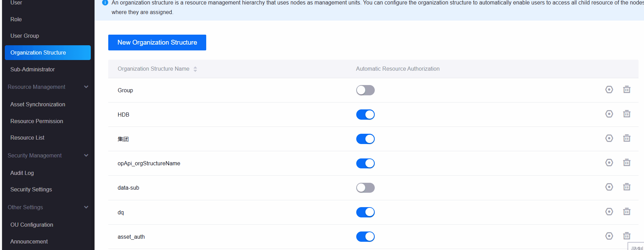The image size is (644, 250).
Task: Delete the HDB organization structure
Action: [x=627, y=114]
